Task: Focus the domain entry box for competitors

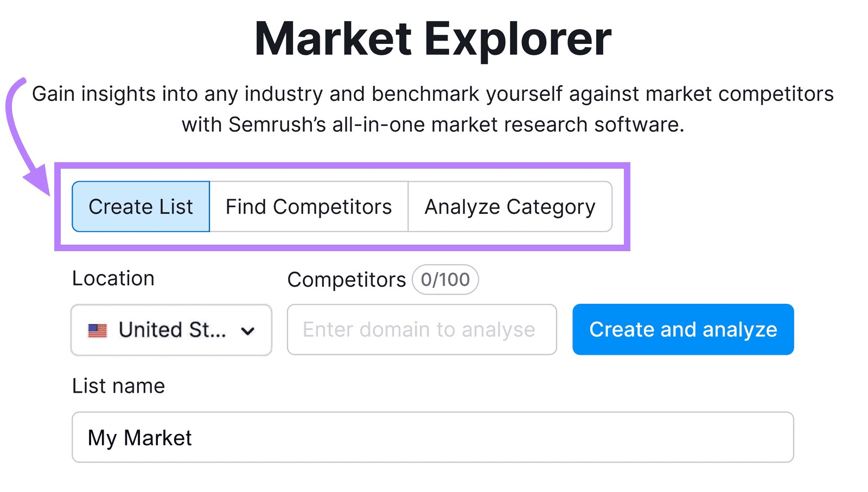Action: (x=422, y=329)
